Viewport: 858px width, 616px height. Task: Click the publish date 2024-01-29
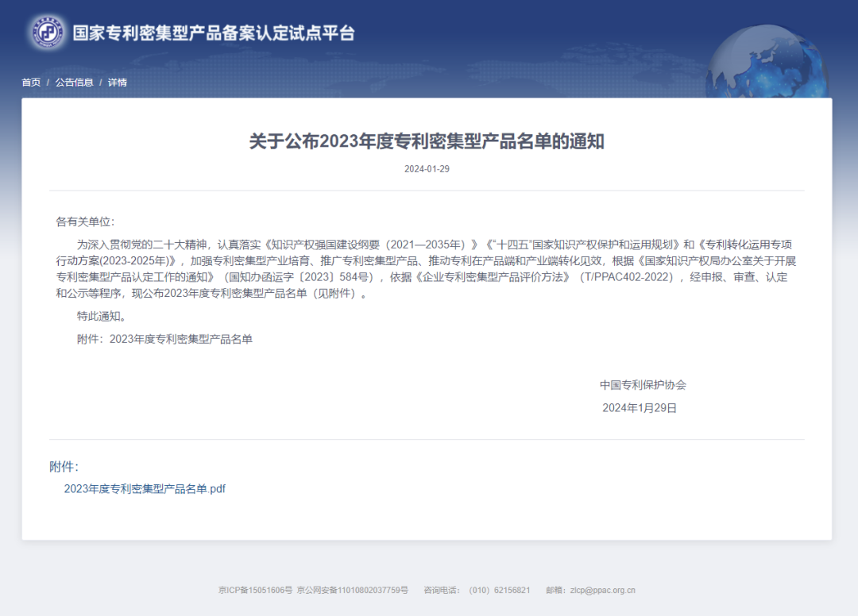427,169
